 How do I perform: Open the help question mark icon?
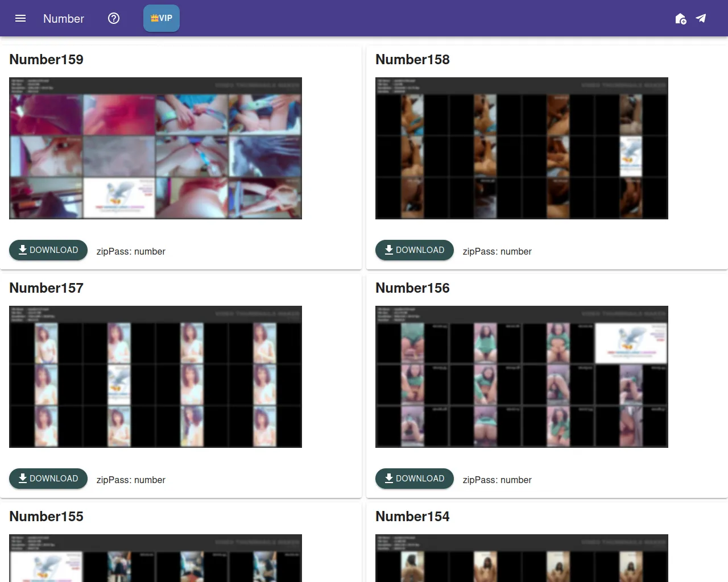114,18
